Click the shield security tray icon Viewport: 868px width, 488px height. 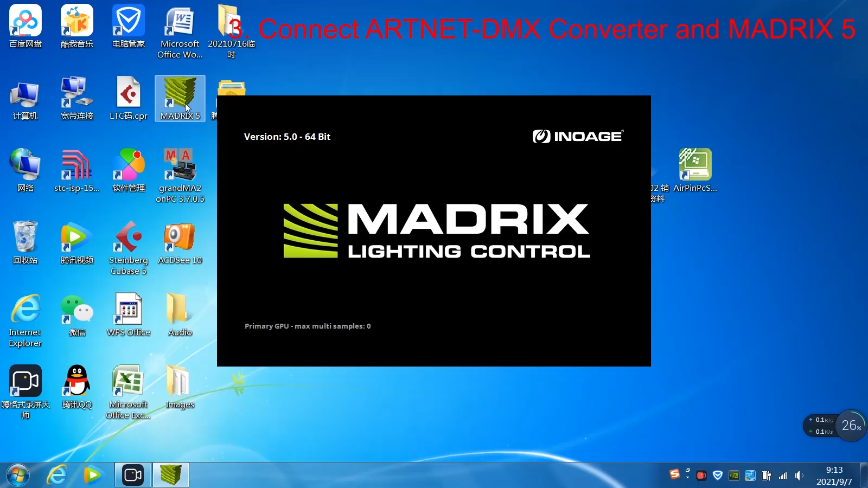click(718, 476)
